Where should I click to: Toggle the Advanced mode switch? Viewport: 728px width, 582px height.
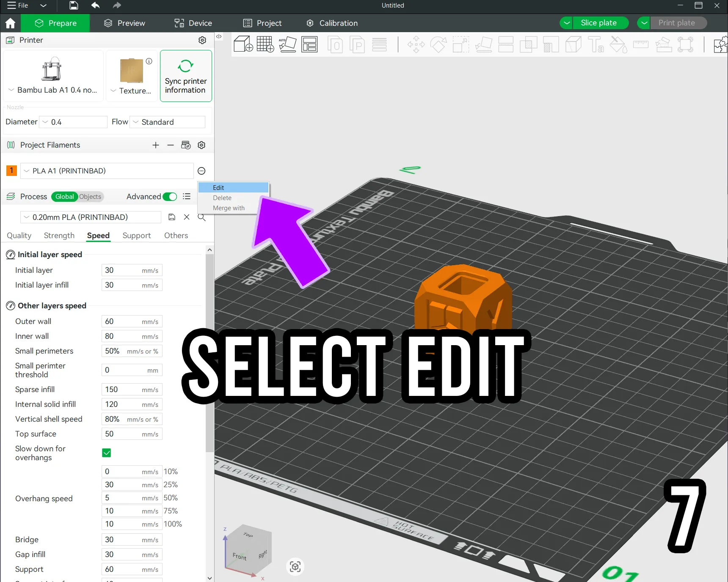point(170,197)
